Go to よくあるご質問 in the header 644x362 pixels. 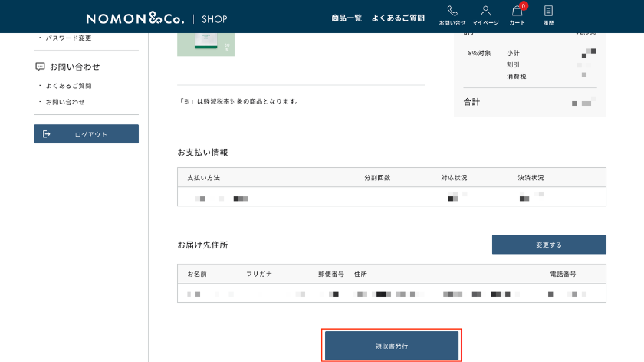[x=398, y=18]
